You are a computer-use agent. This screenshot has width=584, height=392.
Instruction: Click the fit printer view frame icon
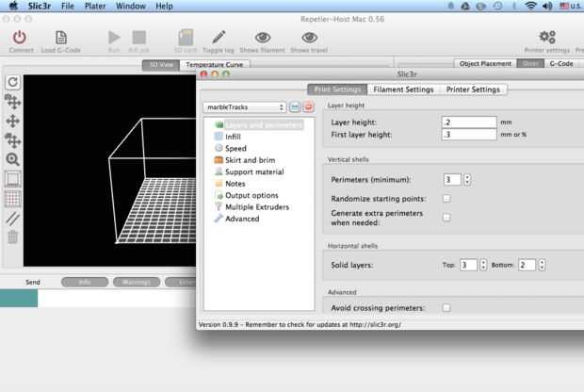point(12,179)
